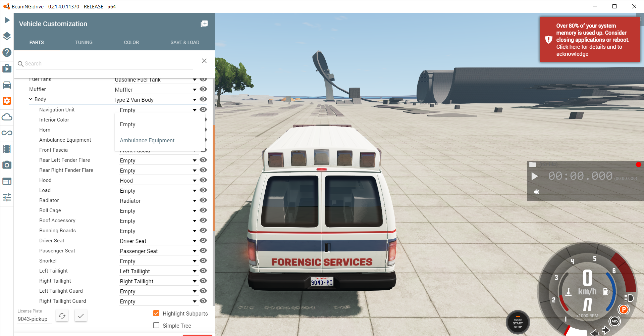
Task: Select the orange vehicle config gear icon
Action: tap(7, 101)
